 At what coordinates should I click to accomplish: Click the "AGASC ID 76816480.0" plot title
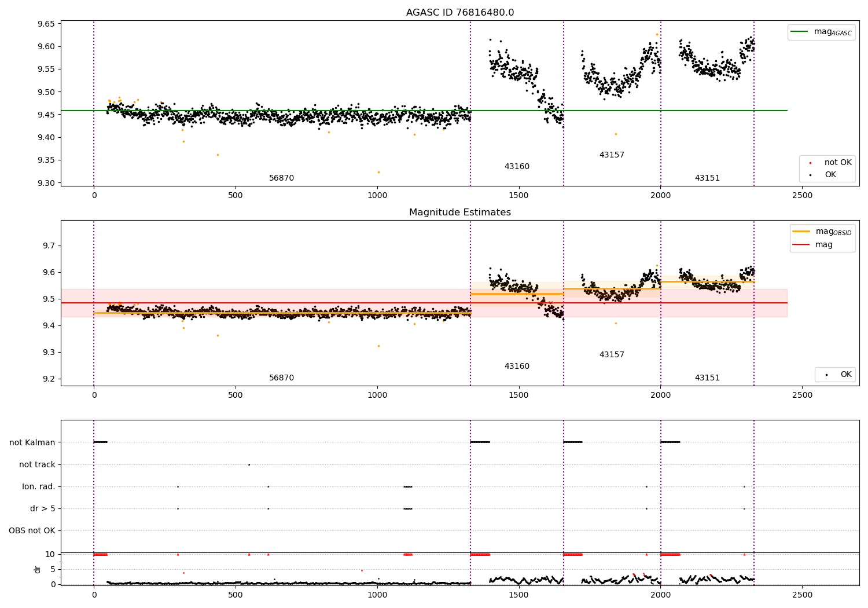[x=460, y=13]
